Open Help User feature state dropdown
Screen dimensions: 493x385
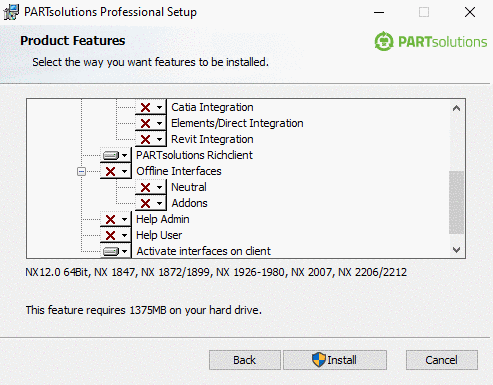click(116, 235)
